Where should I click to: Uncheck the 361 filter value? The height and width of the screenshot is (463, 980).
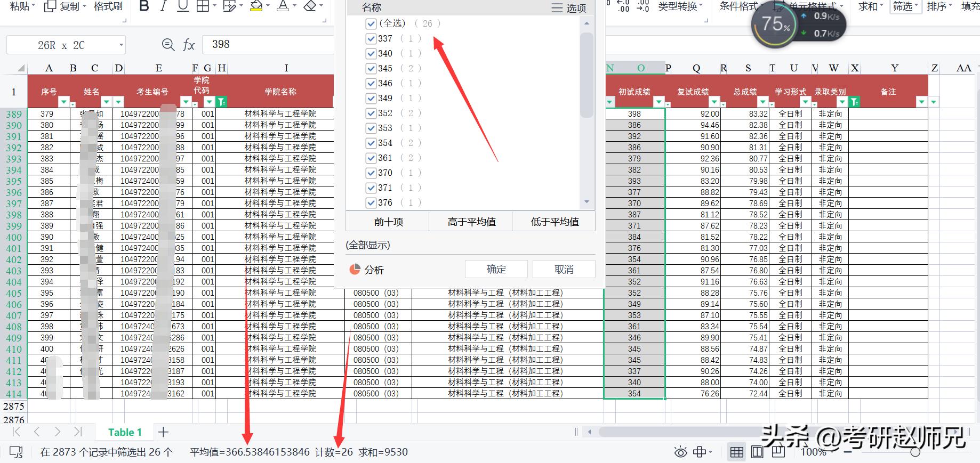click(371, 158)
